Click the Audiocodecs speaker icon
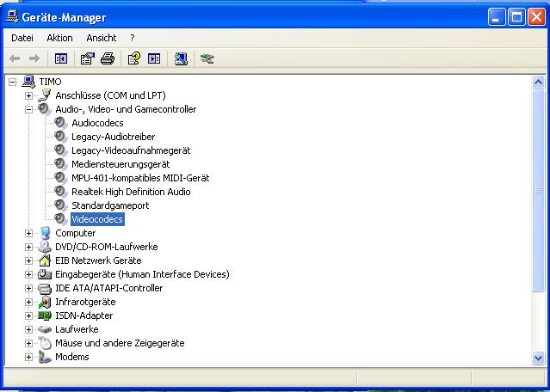The width and height of the screenshot is (550, 392). point(61,123)
